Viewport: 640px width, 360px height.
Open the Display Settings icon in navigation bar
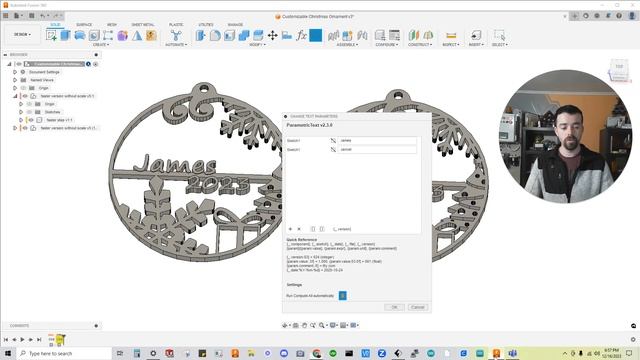coord(333,325)
